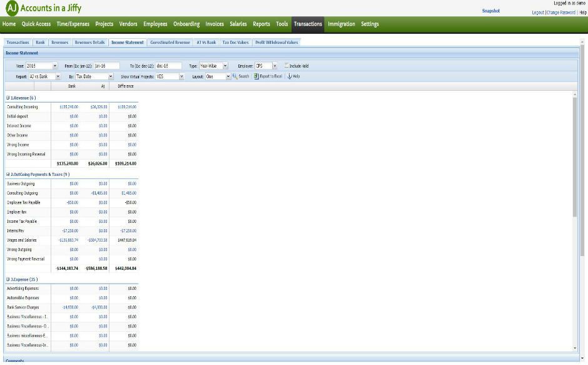Click the Bank Service Charges row label
The image size is (588, 365).
[x=23, y=307]
